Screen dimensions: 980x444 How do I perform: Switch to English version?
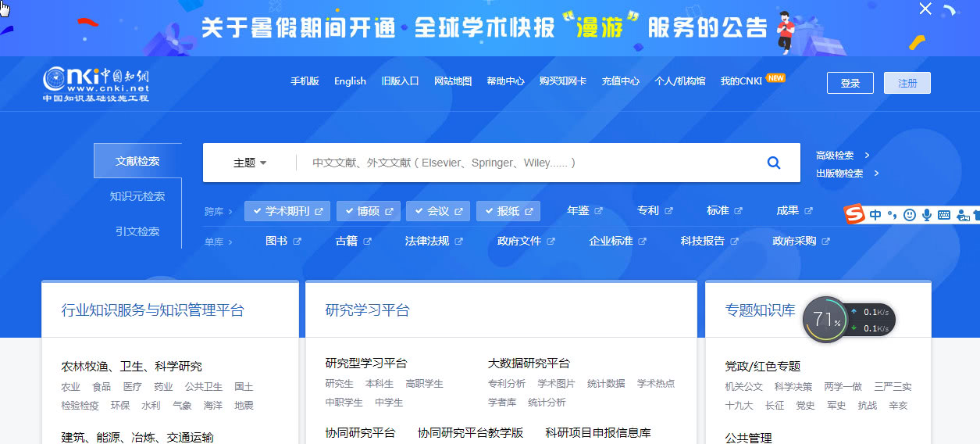coord(350,81)
